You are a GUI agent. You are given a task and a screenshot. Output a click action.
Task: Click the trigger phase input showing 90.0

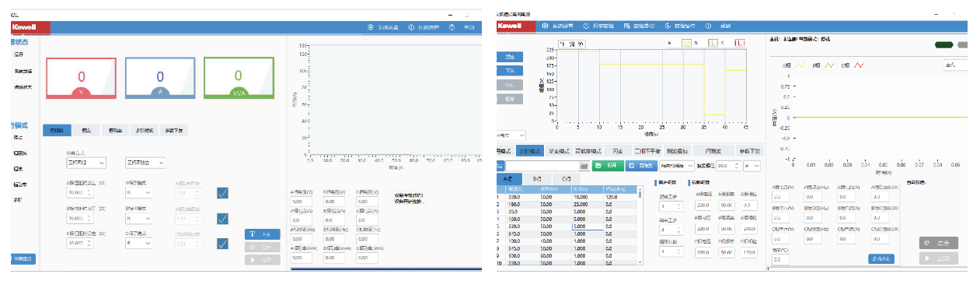tap(727, 166)
